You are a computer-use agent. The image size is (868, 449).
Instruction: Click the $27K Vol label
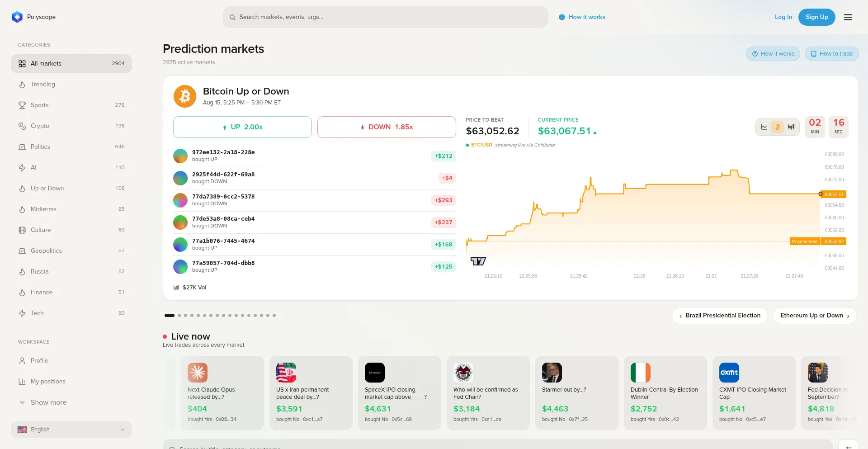coord(190,288)
